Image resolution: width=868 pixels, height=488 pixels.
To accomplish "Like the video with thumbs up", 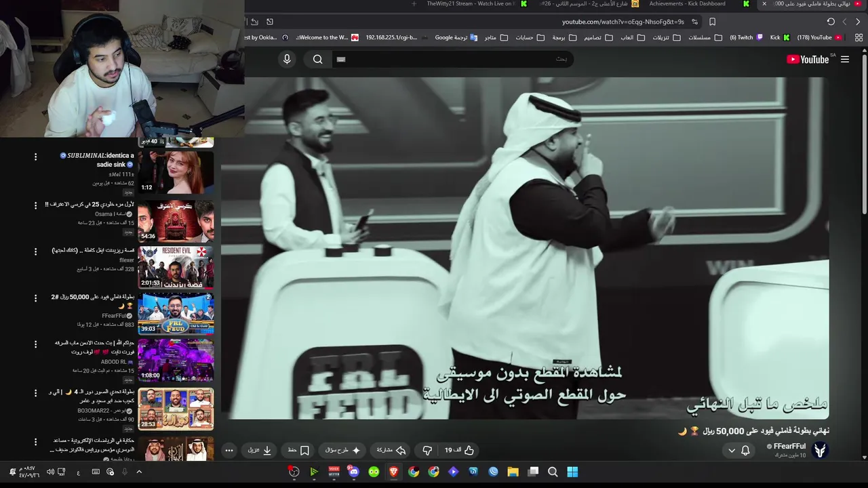I will click(460, 450).
